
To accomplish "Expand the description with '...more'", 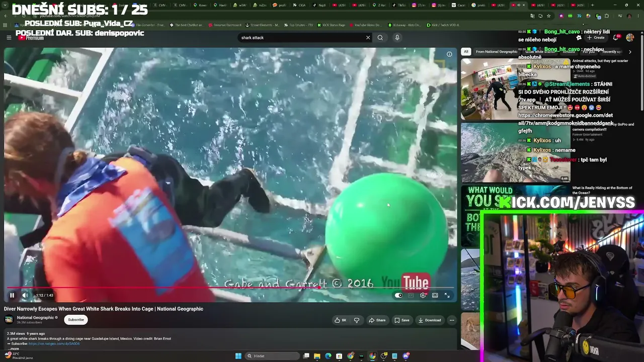I will pos(14,349).
